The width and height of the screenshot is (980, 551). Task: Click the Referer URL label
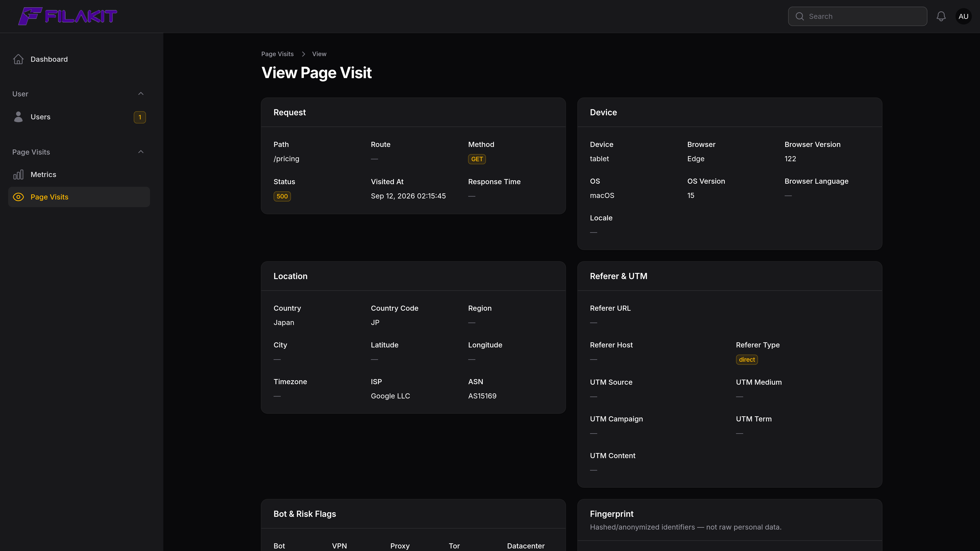[610, 308]
